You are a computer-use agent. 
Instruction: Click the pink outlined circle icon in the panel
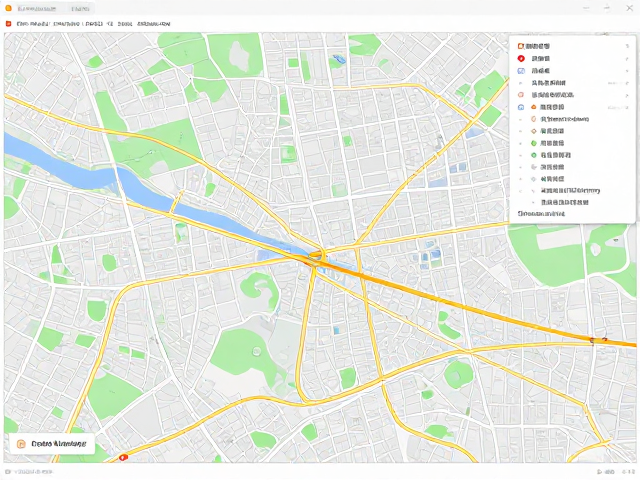click(521, 95)
